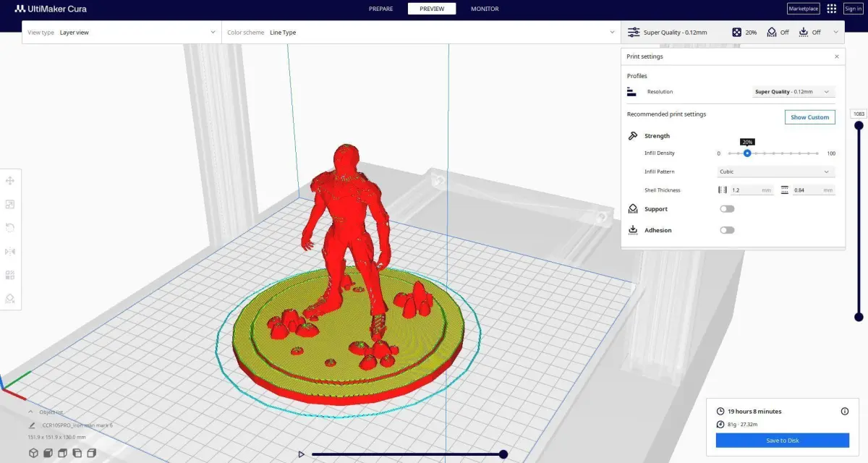
Task: Switch to top view camera icon
Action: (62, 453)
